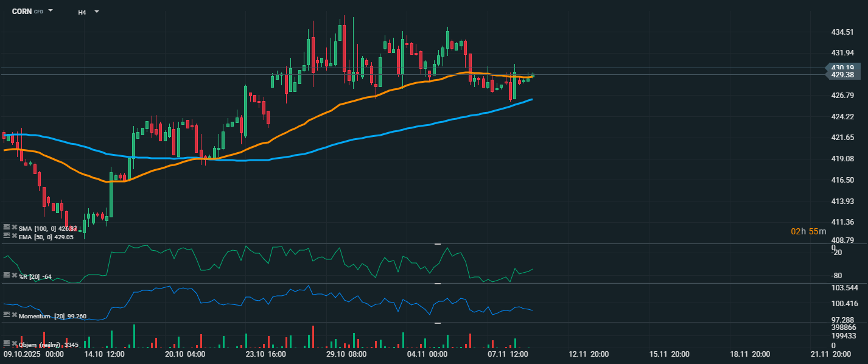Open %R indicator settings icon

(7, 276)
